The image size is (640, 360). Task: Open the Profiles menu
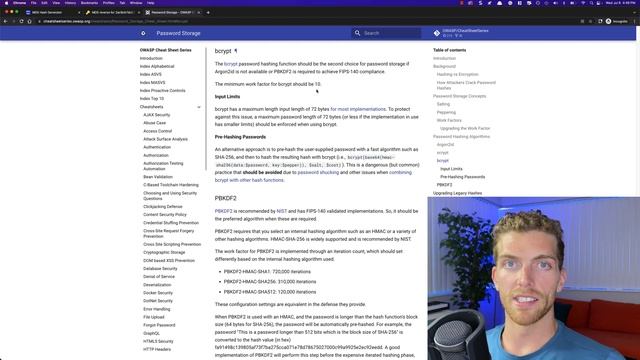coord(109,3)
